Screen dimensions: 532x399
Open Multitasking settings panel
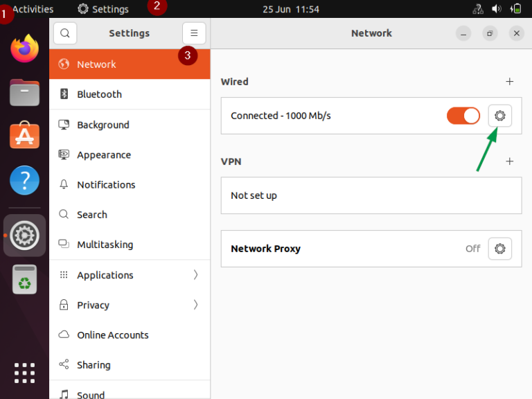click(x=130, y=245)
